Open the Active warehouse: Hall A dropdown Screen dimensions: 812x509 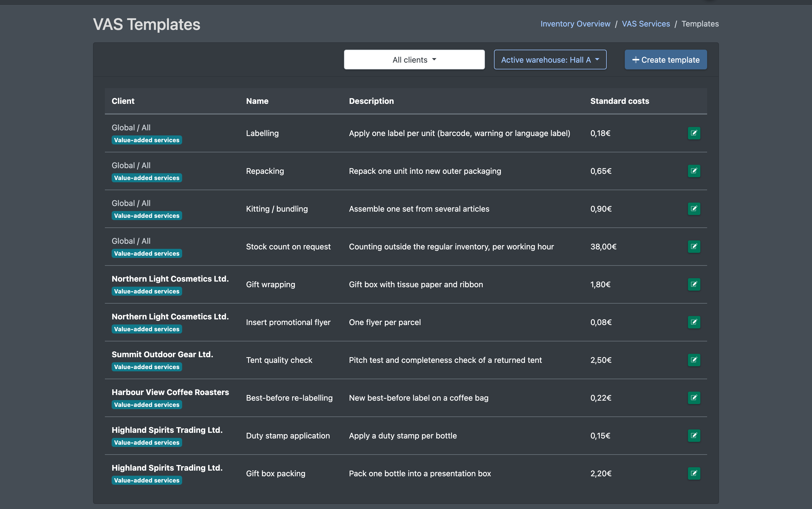point(550,60)
